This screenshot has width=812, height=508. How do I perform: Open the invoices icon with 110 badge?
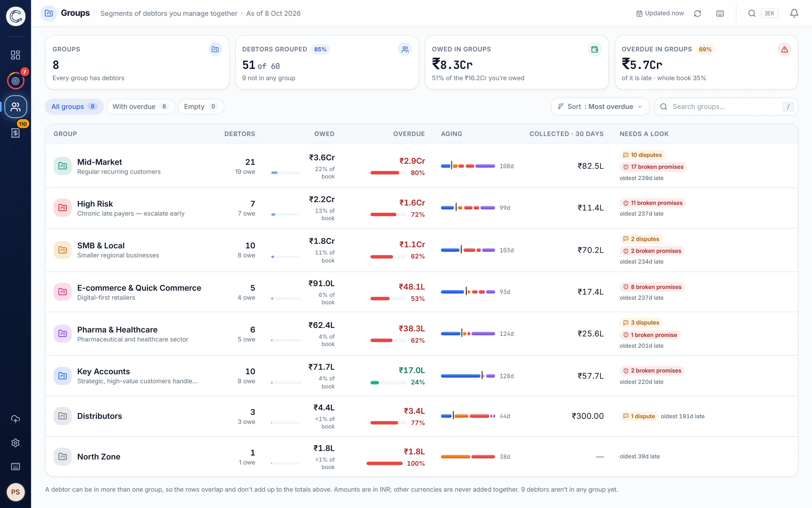15,132
